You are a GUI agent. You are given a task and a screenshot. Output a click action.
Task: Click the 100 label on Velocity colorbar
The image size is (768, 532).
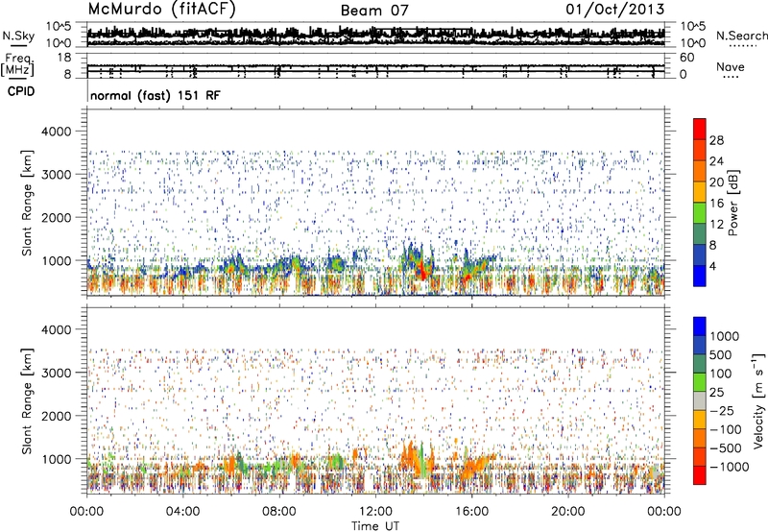click(x=721, y=374)
